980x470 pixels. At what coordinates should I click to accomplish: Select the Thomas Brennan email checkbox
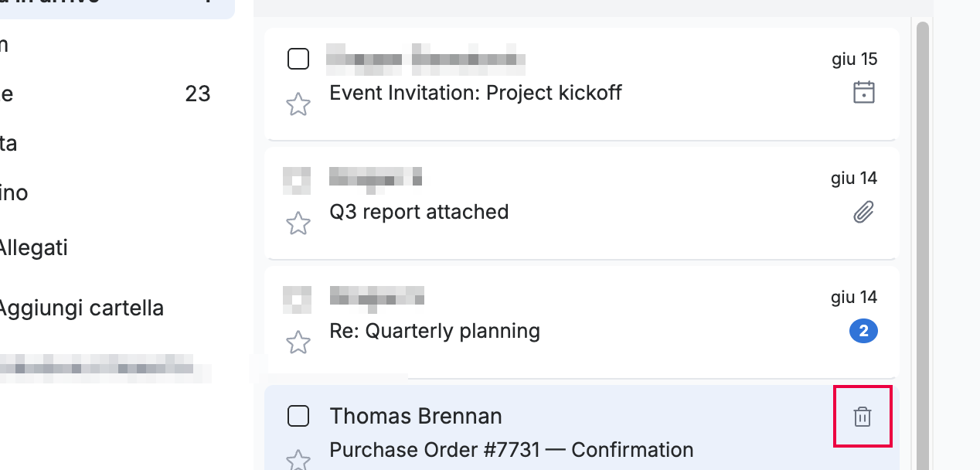[x=298, y=416]
